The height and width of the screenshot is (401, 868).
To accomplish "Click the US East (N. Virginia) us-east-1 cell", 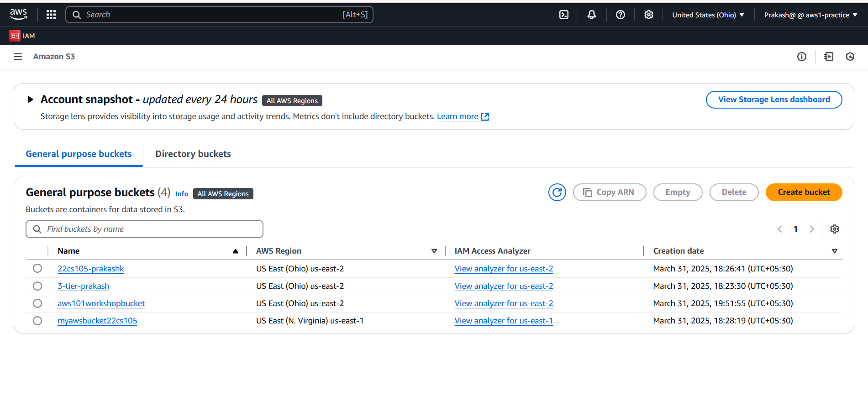I will click(x=310, y=321).
